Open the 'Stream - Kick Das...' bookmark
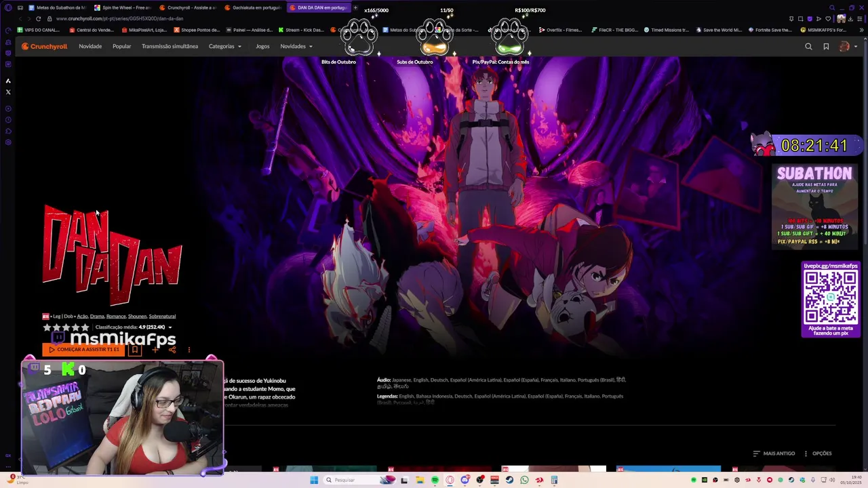 pos(300,30)
